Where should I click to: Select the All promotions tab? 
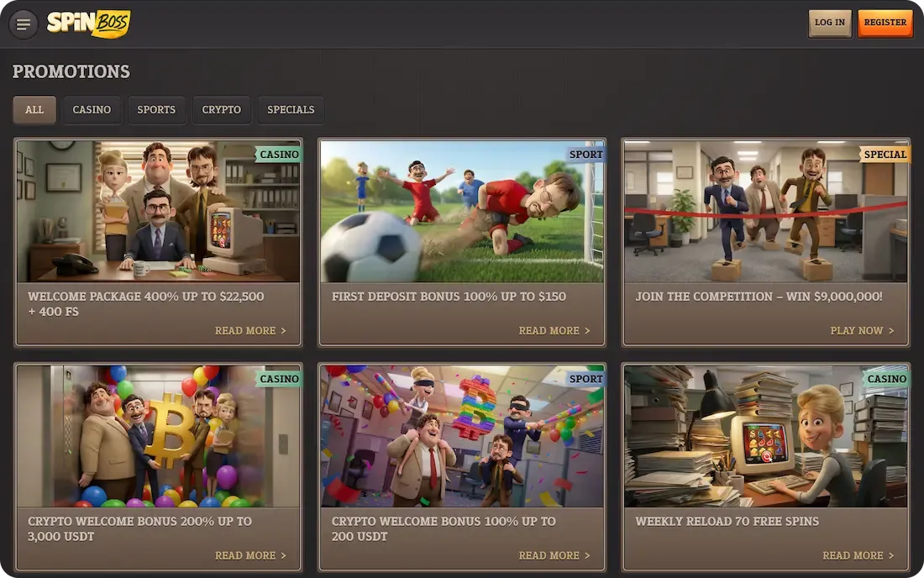[x=34, y=109]
